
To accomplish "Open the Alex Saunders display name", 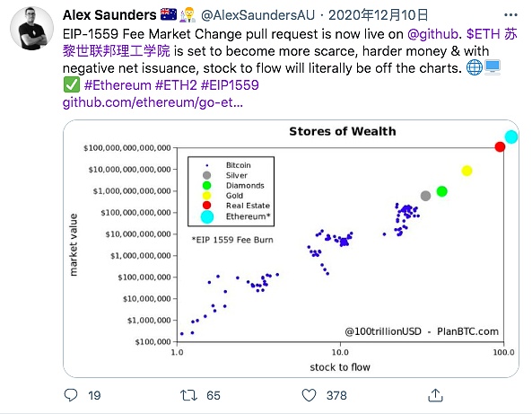I will click(x=109, y=15).
